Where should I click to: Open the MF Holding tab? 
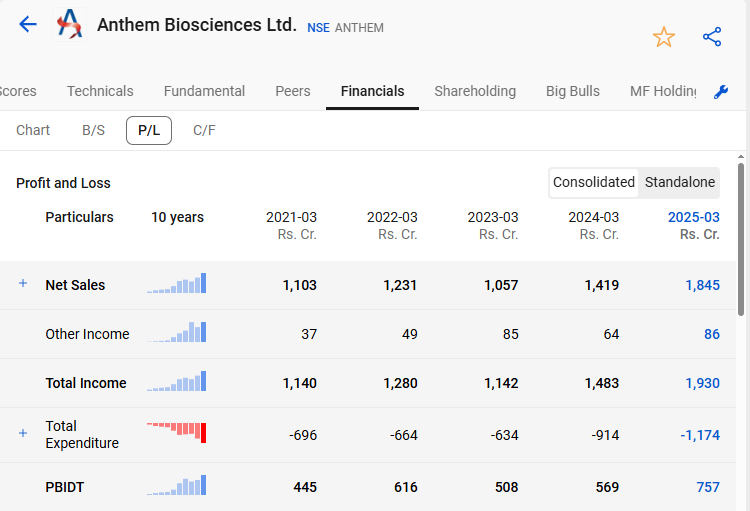[x=663, y=91]
